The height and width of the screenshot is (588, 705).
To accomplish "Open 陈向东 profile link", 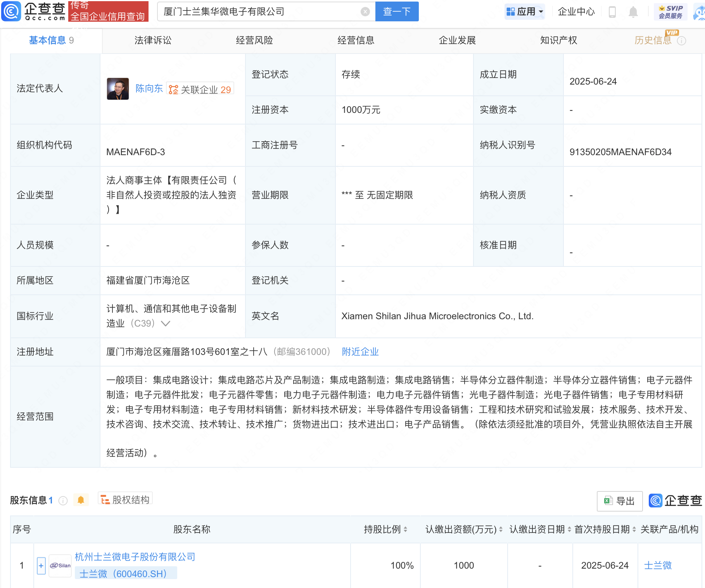I will click(149, 89).
